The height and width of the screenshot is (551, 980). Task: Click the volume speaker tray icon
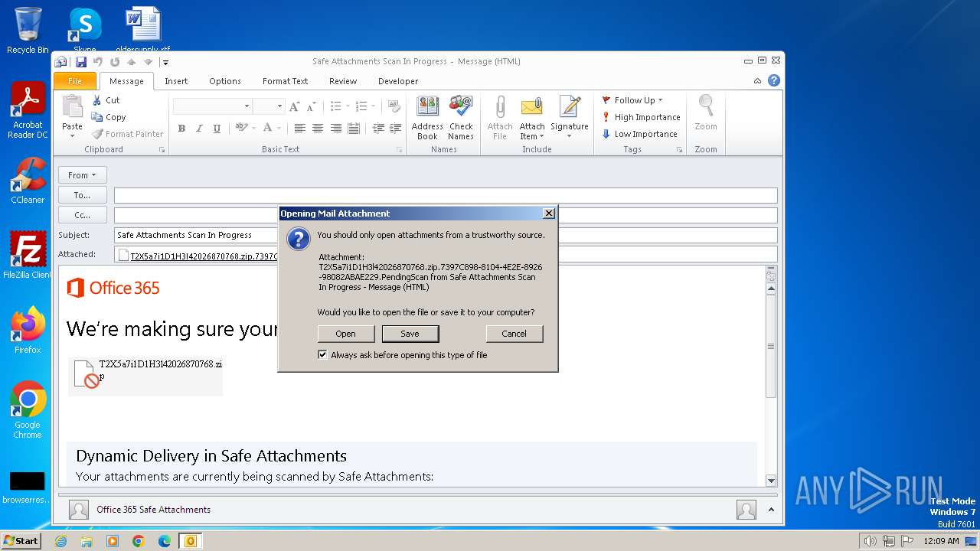click(870, 541)
